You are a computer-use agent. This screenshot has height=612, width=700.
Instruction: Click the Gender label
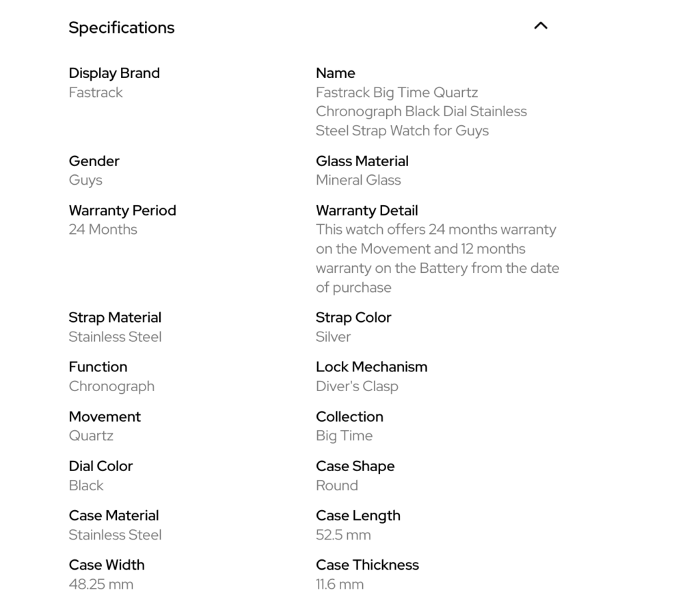(94, 161)
